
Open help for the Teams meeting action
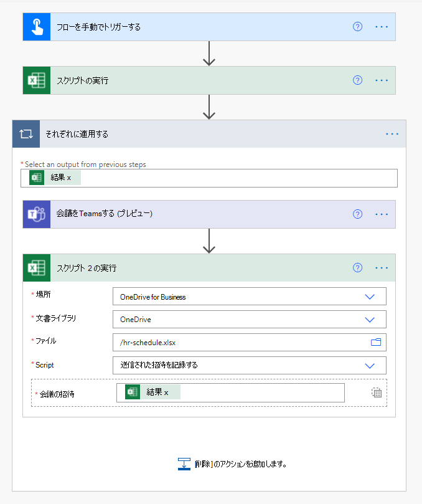click(357, 214)
